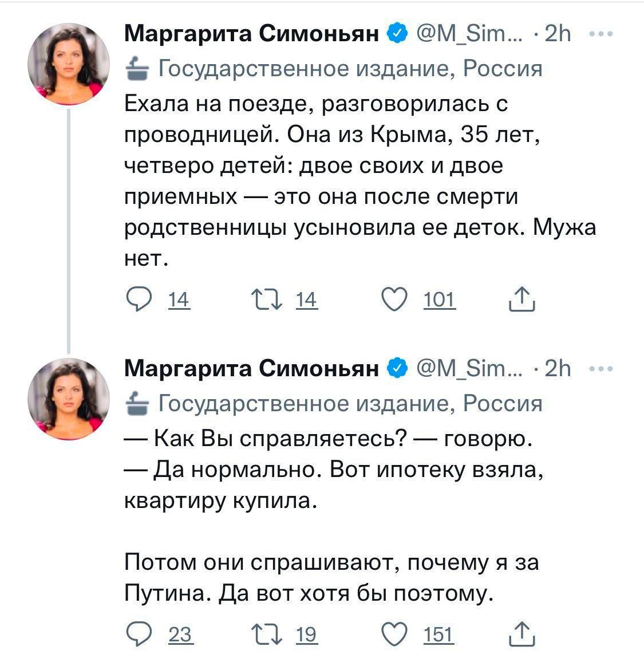644x670 pixels.
Task: Open the three-dot menu on second tweet
Action: point(601,368)
